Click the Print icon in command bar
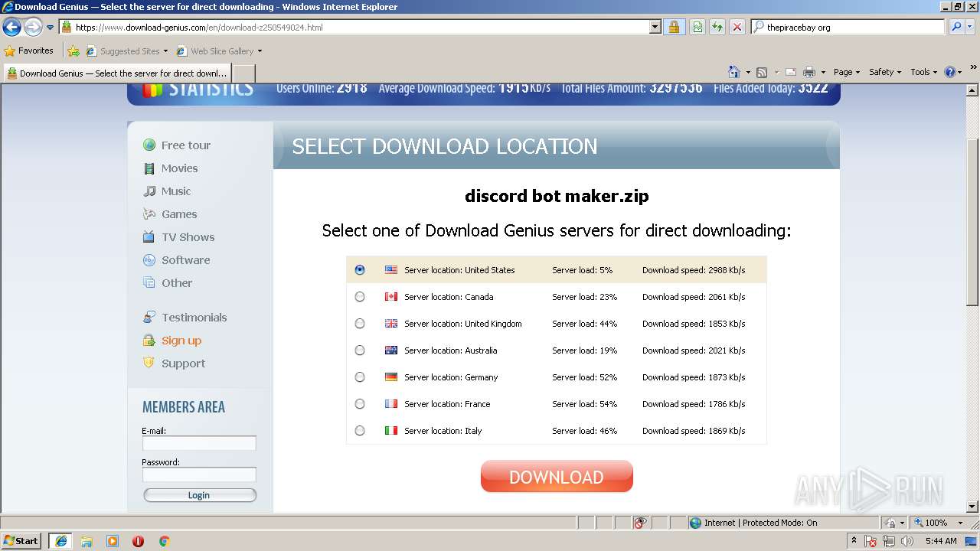The height and width of the screenshot is (551, 980). tap(809, 72)
